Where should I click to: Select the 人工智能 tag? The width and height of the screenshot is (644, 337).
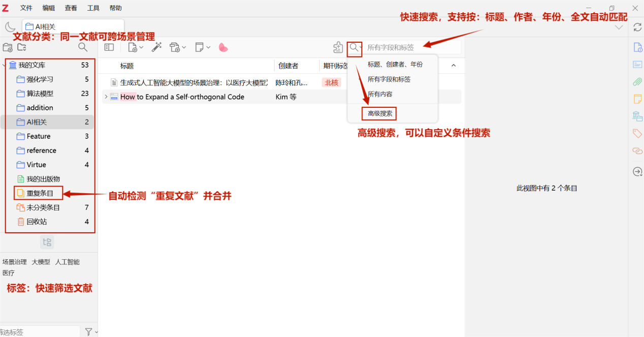click(x=67, y=262)
